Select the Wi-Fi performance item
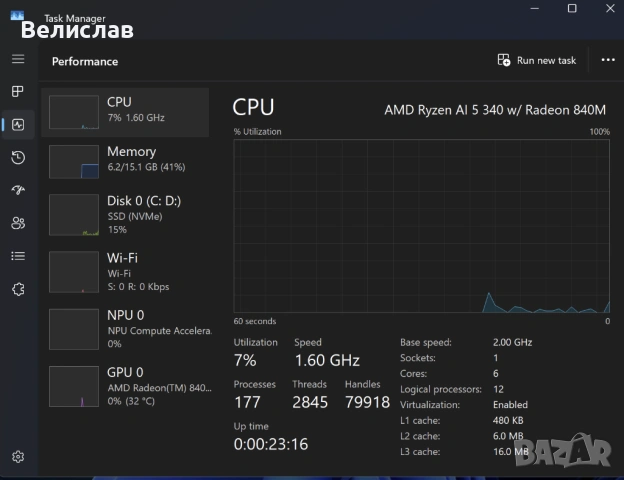 coord(126,271)
